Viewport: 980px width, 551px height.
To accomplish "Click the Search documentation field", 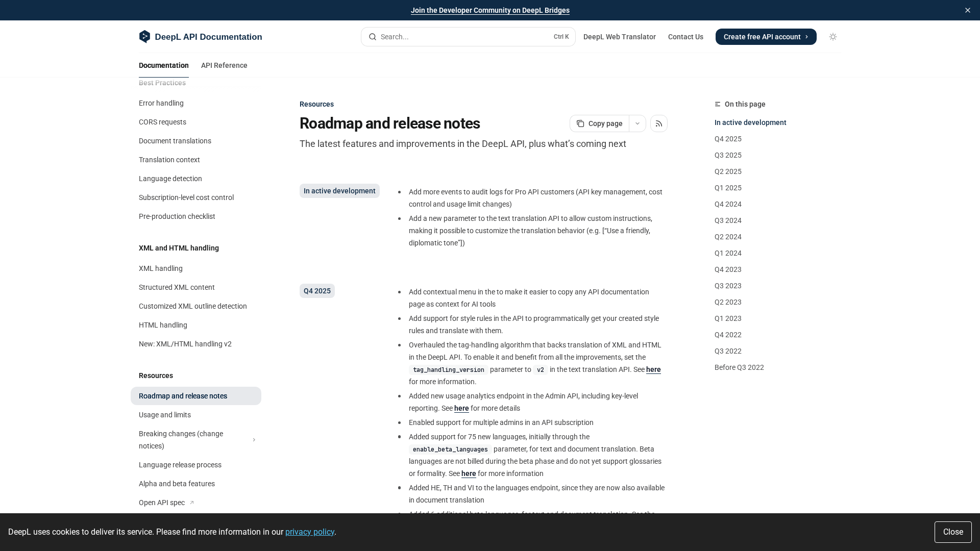I will point(467,37).
